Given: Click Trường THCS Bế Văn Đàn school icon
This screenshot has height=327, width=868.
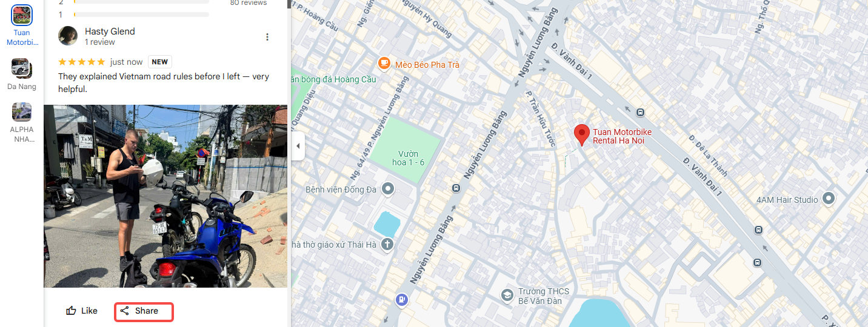Looking at the screenshot, I should (x=507, y=296).
